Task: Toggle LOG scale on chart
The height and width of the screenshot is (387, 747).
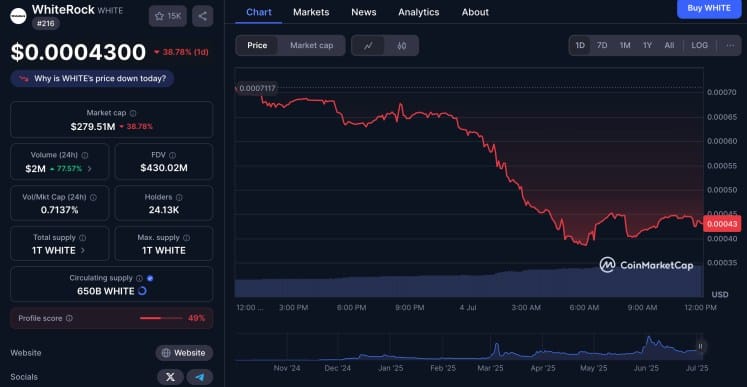Action: [699, 46]
